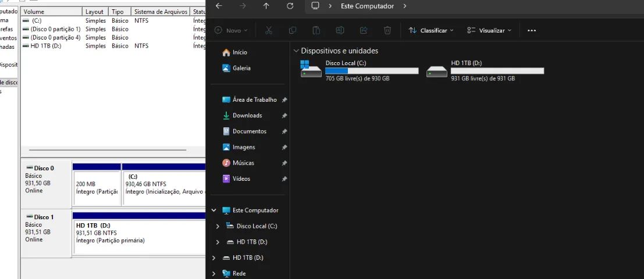This screenshot has width=644, height=279.
Task: Click the Cut scissors icon
Action: (269, 30)
